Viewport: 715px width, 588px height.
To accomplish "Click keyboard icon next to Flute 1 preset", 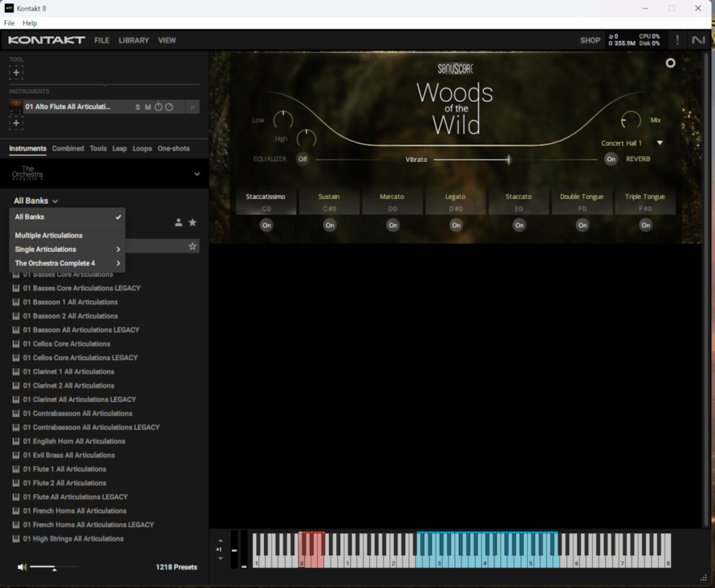I will point(16,469).
